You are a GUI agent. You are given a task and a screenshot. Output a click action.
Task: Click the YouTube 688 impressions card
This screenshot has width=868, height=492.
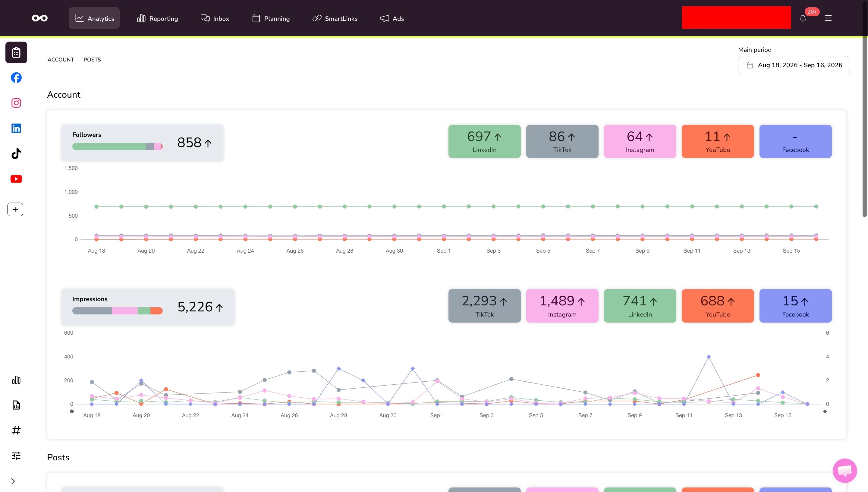pyautogui.click(x=718, y=306)
